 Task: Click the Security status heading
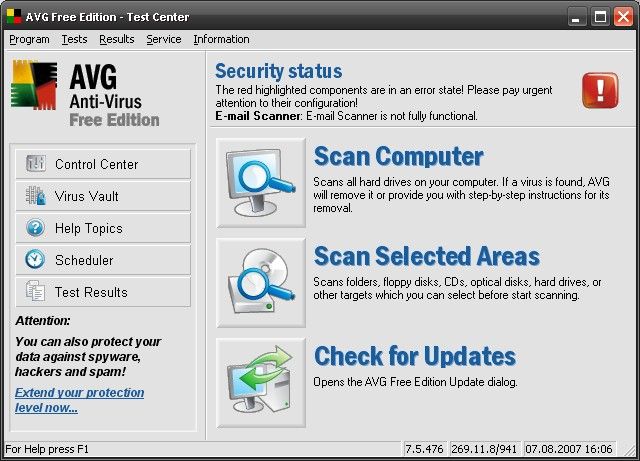(278, 71)
